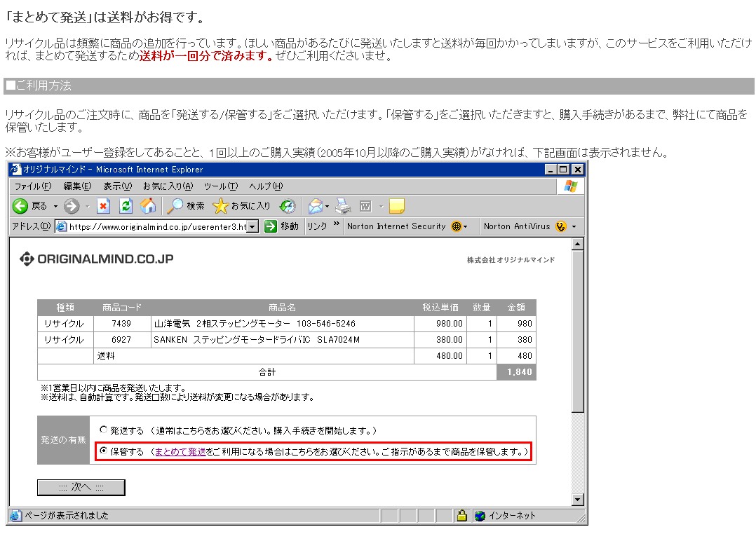The width and height of the screenshot is (756, 534).
Task: Click the scrollbar down arrow
Action: click(x=578, y=499)
